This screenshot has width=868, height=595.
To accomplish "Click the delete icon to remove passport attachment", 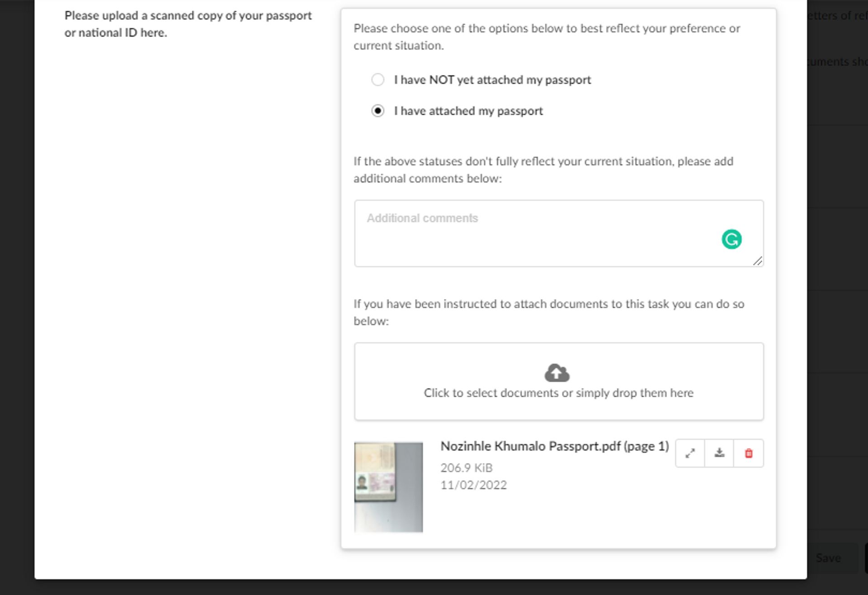I will [x=749, y=453].
